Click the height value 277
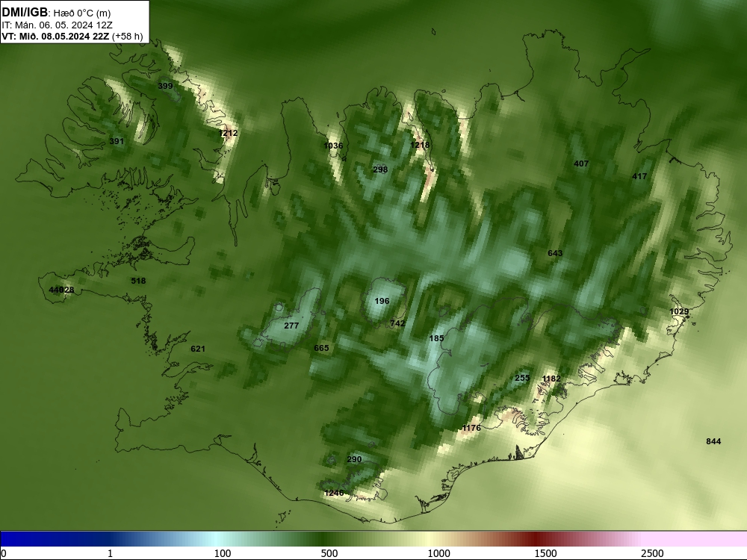Viewport: 747px width, 560px height. point(291,326)
